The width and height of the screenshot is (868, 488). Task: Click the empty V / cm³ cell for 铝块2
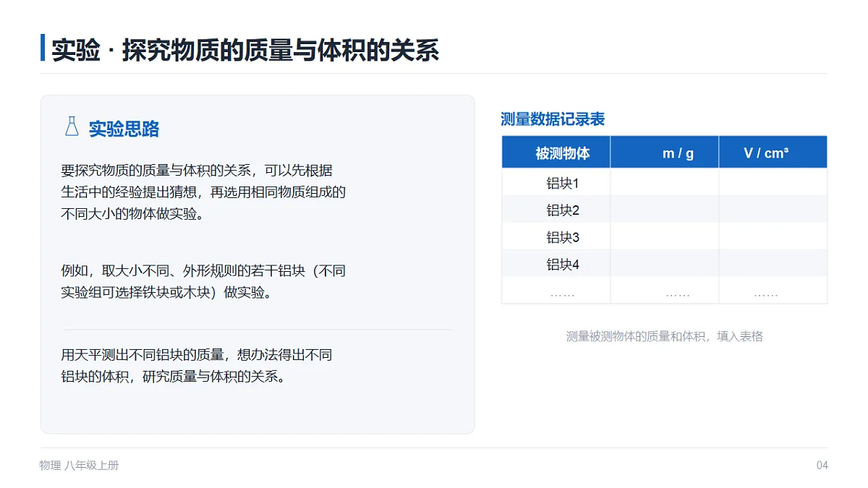tap(773, 209)
